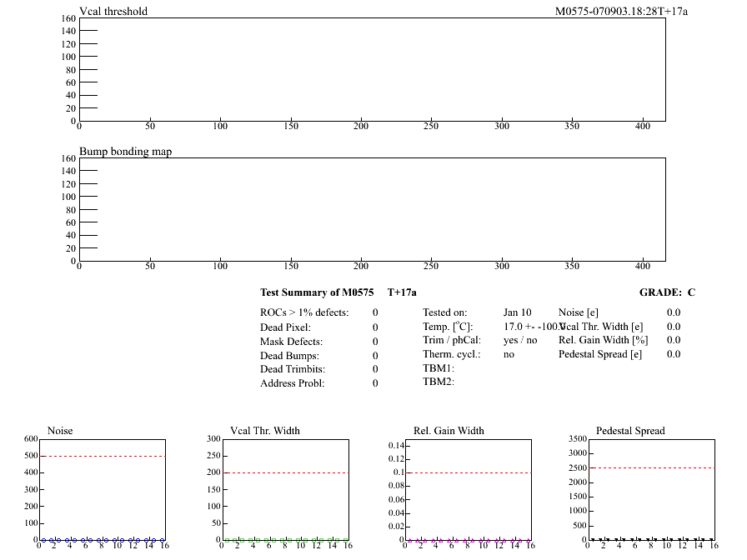Click the Test Summary of M0575 heading

tap(317, 292)
